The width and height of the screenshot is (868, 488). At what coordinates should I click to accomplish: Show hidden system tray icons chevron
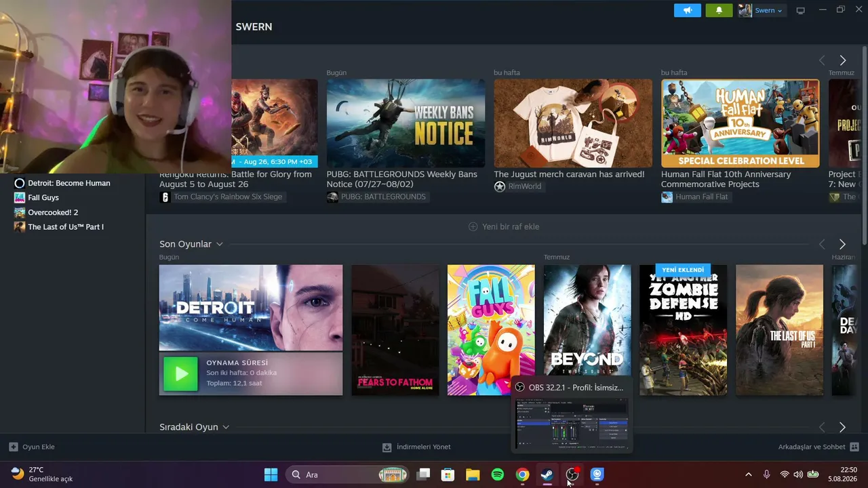(748, 474)
